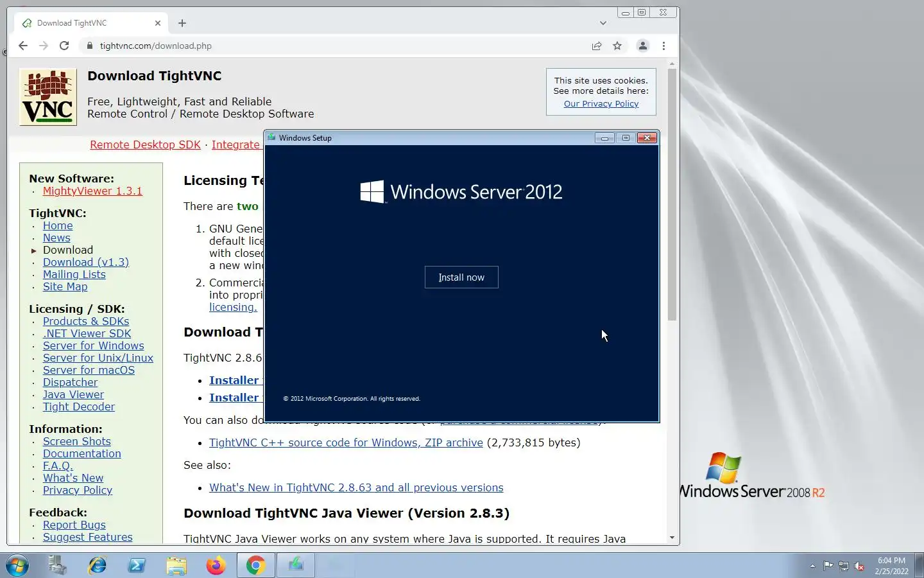The image size is (924, 578).
Task: Open Server Manager from the taskbar
Action: (x=58, y=565)
